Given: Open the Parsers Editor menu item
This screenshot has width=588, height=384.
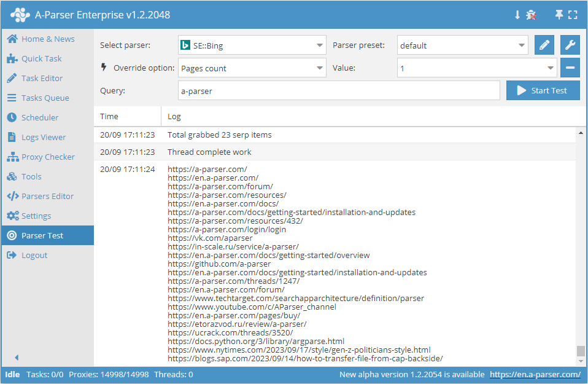Looking at the screenshot, I should coord(47,196).
